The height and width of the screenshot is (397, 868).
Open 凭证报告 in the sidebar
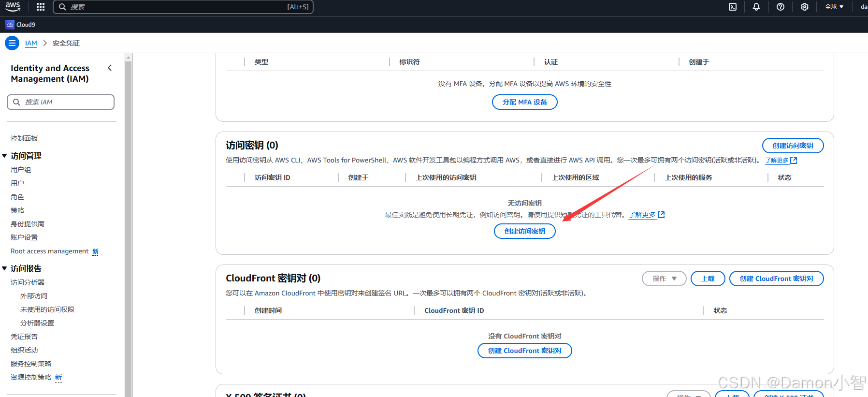24,337
